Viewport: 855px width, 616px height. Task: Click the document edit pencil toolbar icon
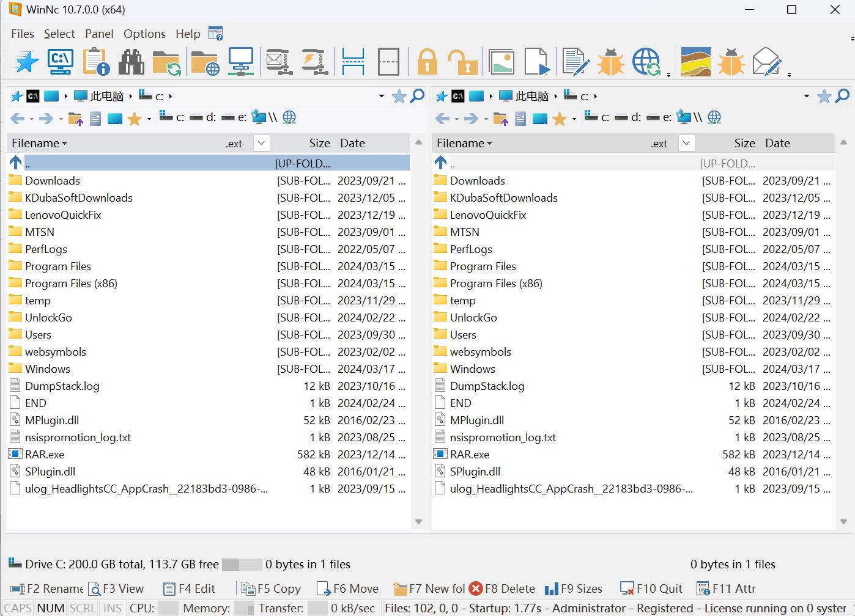point(576,62)
